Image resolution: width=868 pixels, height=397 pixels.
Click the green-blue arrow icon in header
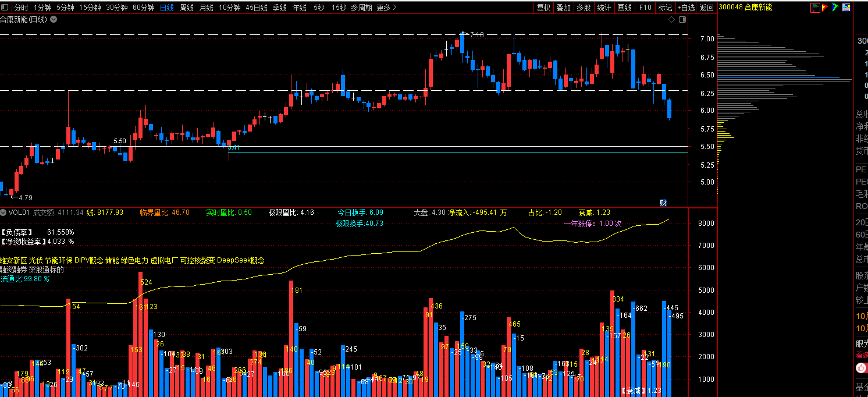click(836, 8)
